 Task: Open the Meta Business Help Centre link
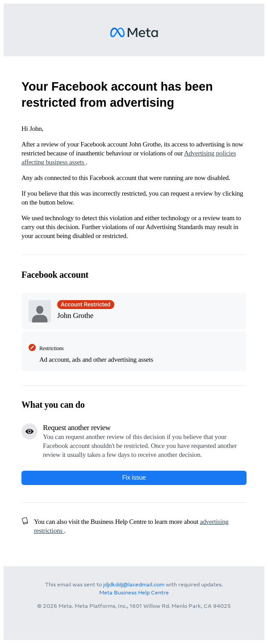coord(134,593)
